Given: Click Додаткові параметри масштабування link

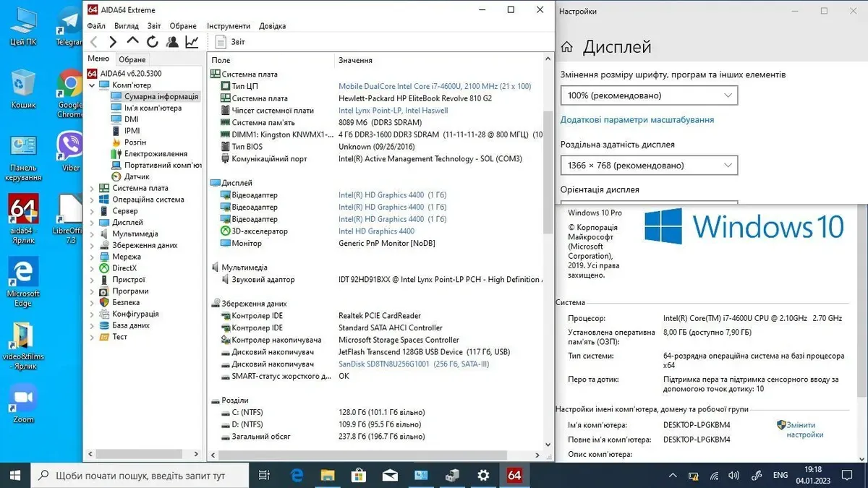Looking at the screenshot, I should click(637, 120).
